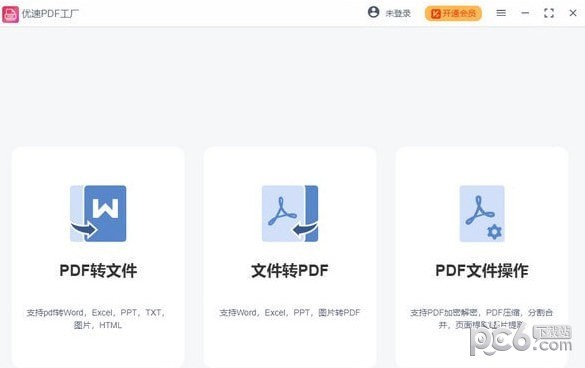Click the description 支持Word, Excel, PPT, 图片转PDF
Image resolution: width=585 pixels, height=368 pixels.
pyautogui.click(x=290, y=312)
